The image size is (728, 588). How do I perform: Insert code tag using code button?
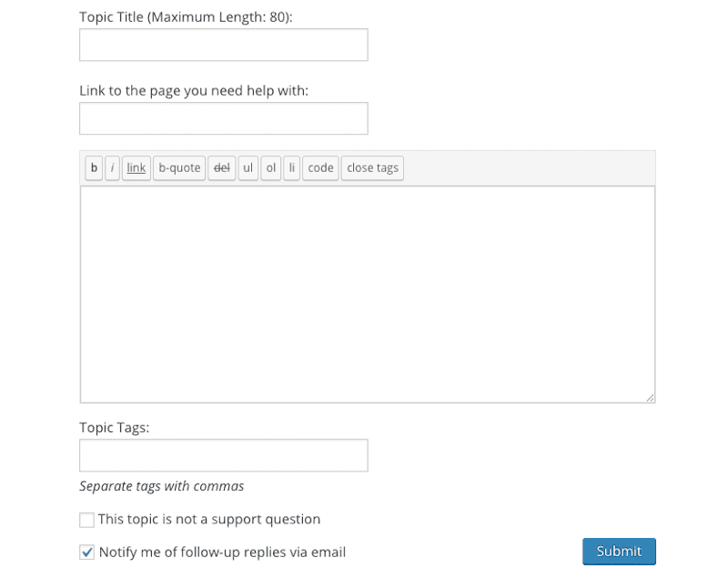click(x=320, y=168)
